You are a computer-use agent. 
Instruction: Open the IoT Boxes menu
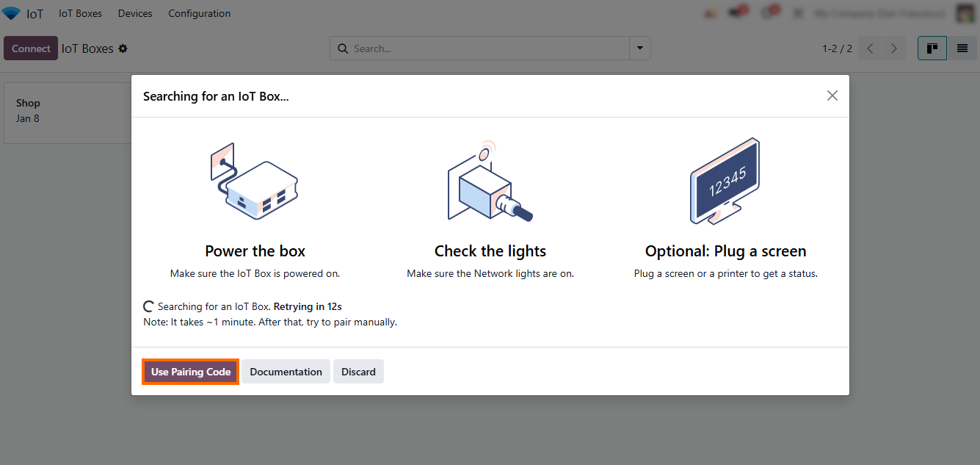tap(80, 13)
